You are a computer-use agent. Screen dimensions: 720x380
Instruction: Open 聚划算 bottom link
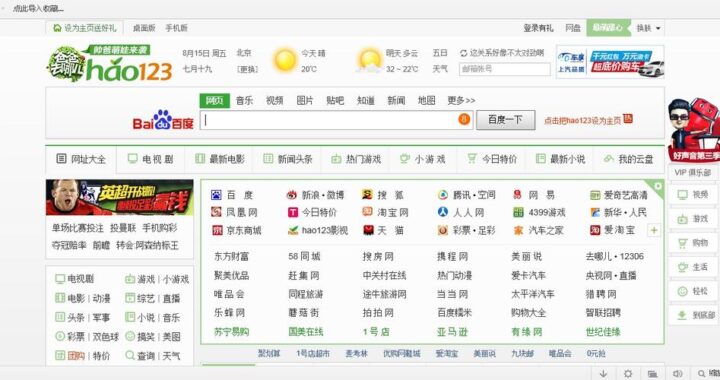click(269, 353)
